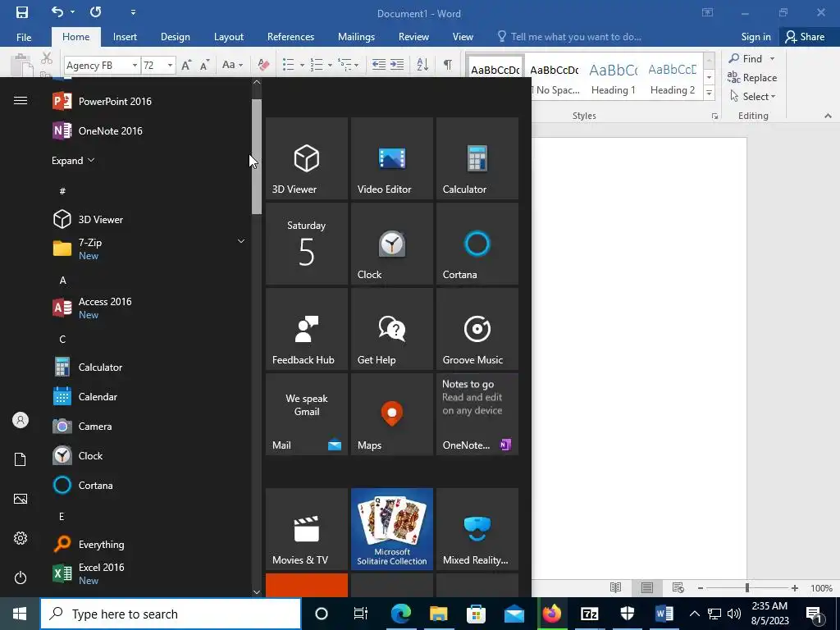840x630 pixels.
Task: Click the Power icon in Start menu
Action: [21, 577]
